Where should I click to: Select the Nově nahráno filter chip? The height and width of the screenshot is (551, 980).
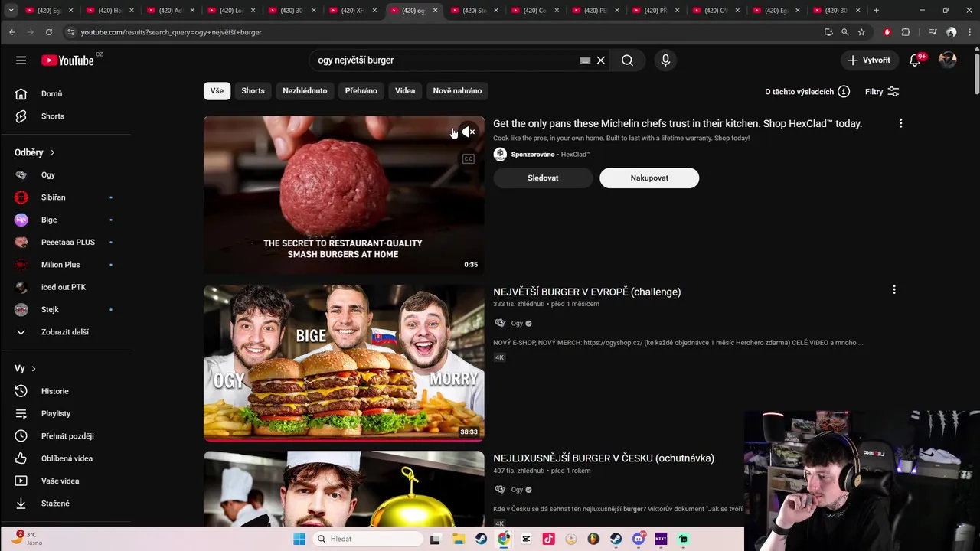tap(457, 91)
